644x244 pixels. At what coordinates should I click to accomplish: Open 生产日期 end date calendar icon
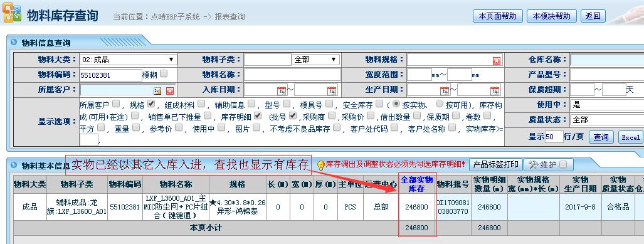[495, 91]
